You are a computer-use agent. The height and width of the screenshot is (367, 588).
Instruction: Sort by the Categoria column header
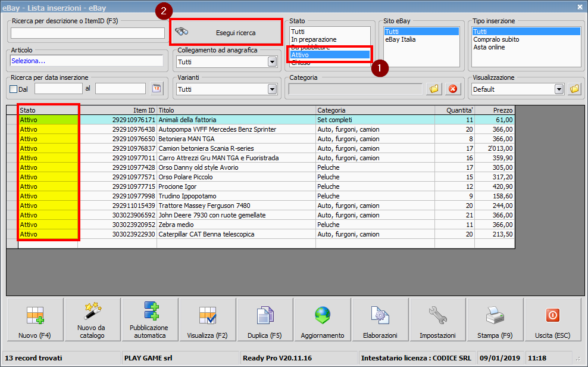[x=376, y=110]
